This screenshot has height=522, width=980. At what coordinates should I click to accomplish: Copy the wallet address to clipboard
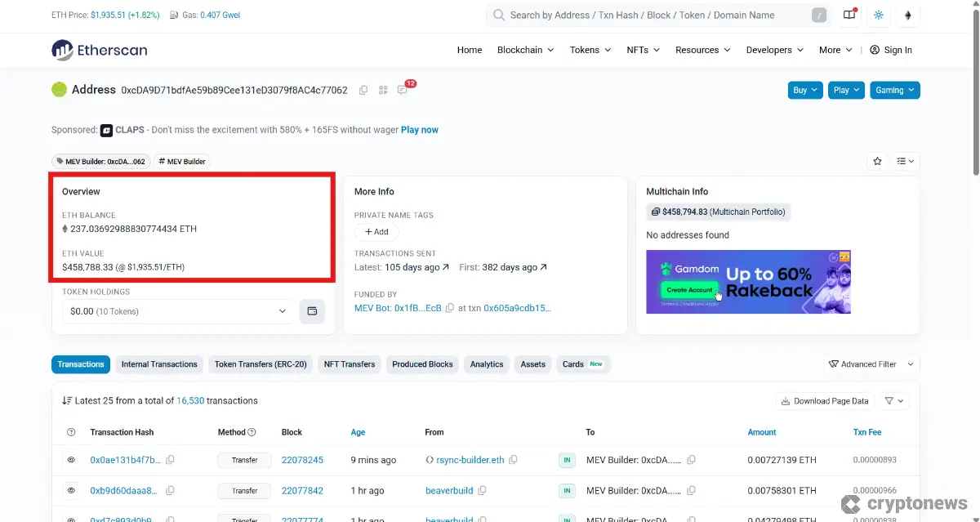363,90
